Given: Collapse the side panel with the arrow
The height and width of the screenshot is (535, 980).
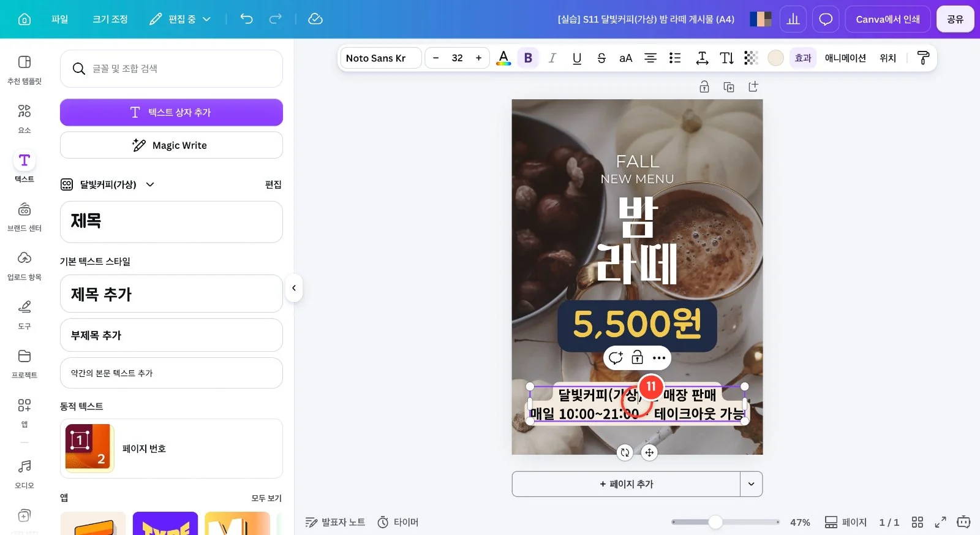Looking at the screenshot, I should click(294, 288).
